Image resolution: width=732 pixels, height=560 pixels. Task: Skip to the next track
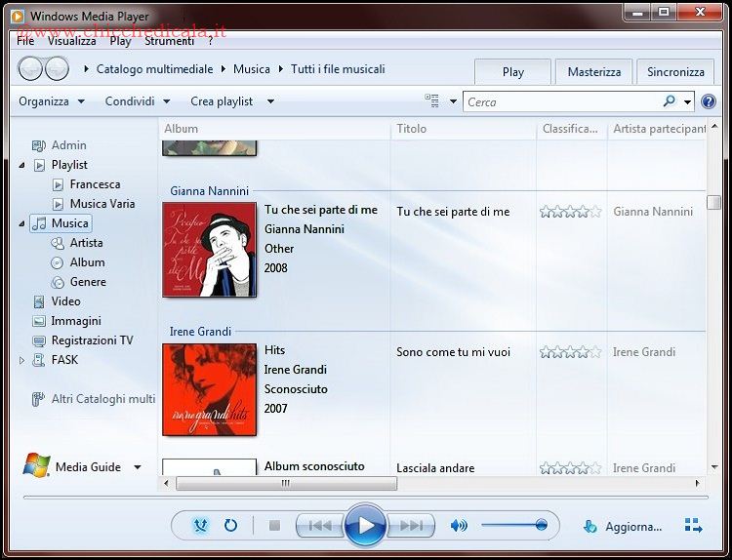point(412,526)
